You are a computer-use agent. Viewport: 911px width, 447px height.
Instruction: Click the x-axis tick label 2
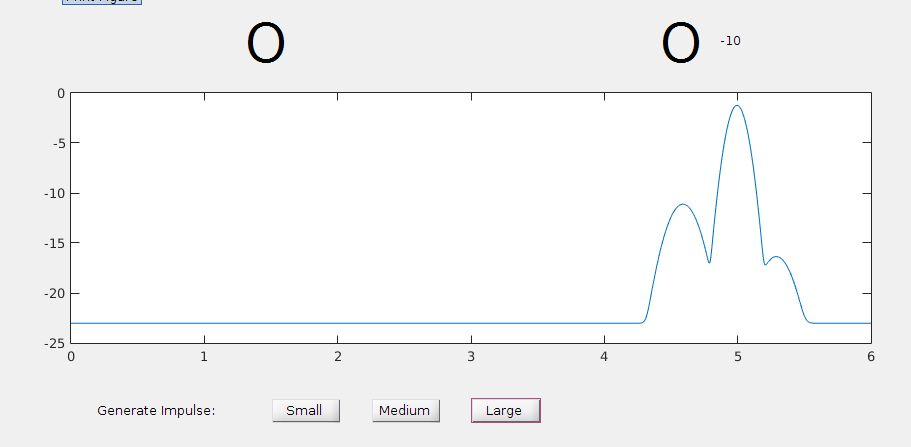point(337,356)
